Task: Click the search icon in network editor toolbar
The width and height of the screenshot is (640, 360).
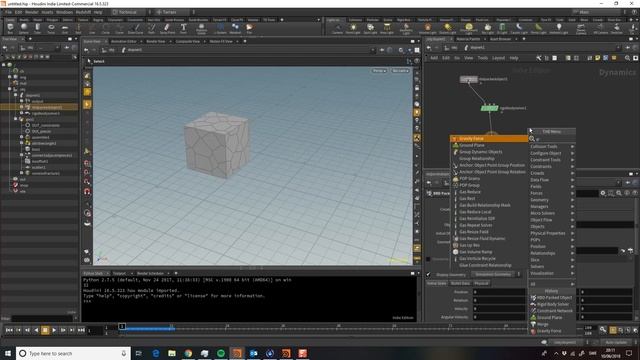Action: [x=627, y=58]
